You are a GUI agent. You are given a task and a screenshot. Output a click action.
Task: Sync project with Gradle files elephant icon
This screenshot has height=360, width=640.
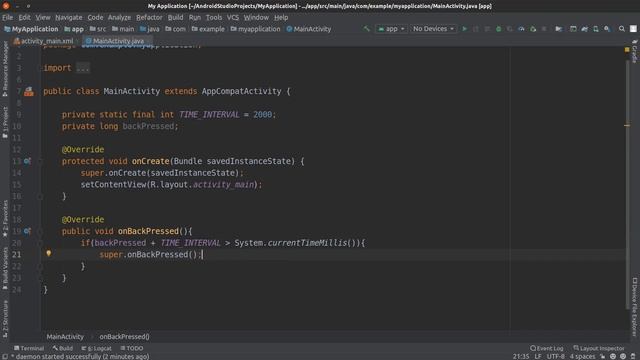584,29
